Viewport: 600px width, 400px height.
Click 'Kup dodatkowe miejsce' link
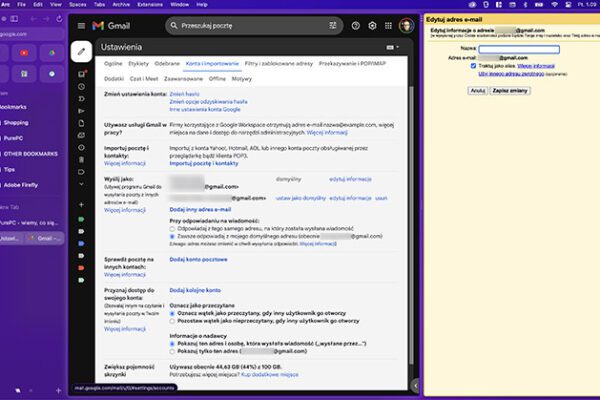(270, 375)
